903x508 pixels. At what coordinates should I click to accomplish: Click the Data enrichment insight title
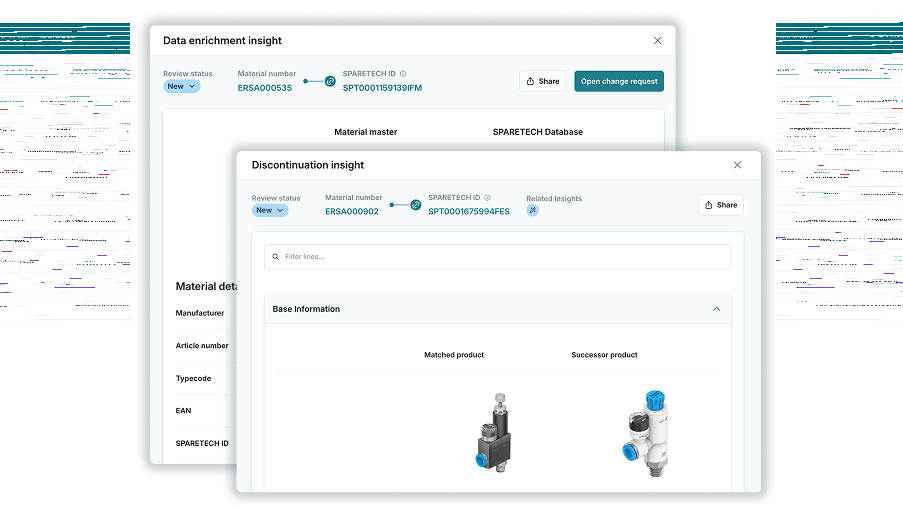(222, 40)
